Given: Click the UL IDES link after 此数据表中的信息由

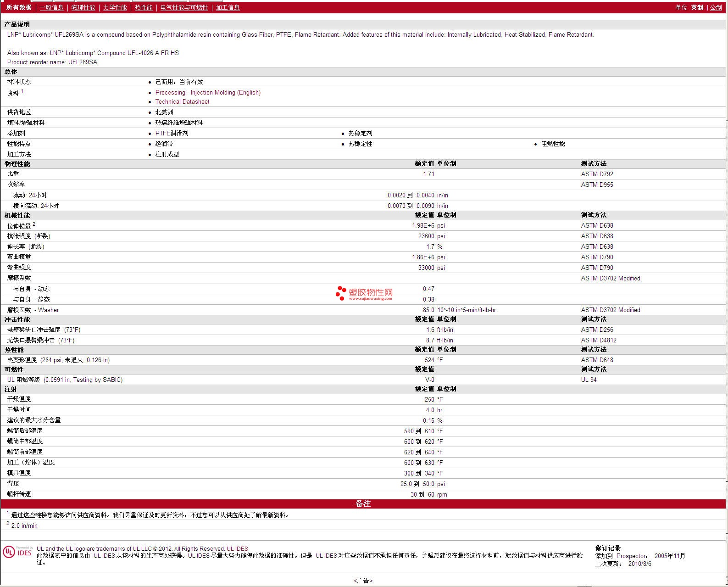Looking at the screenshot, I should pos(104,556).
